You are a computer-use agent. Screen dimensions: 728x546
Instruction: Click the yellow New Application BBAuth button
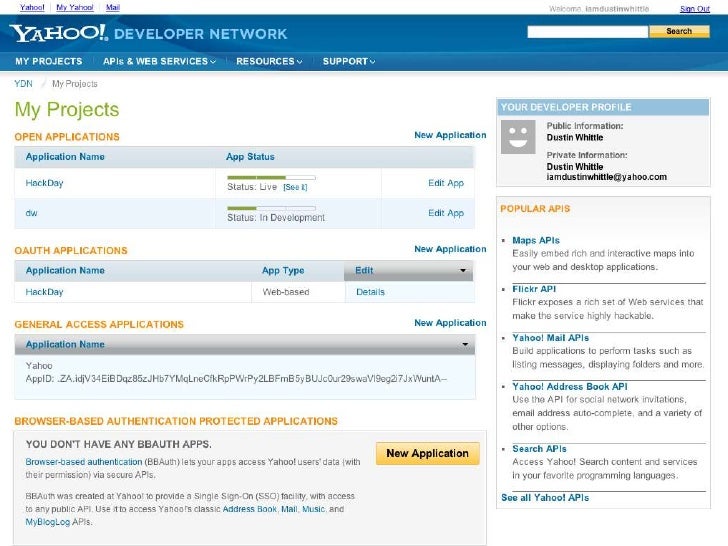[427, 453]
